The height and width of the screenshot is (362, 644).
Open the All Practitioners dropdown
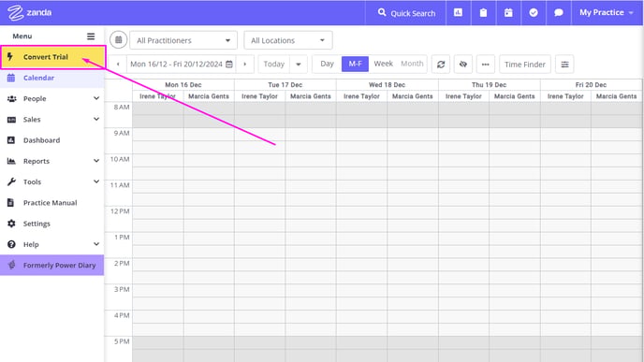point(183,40)
